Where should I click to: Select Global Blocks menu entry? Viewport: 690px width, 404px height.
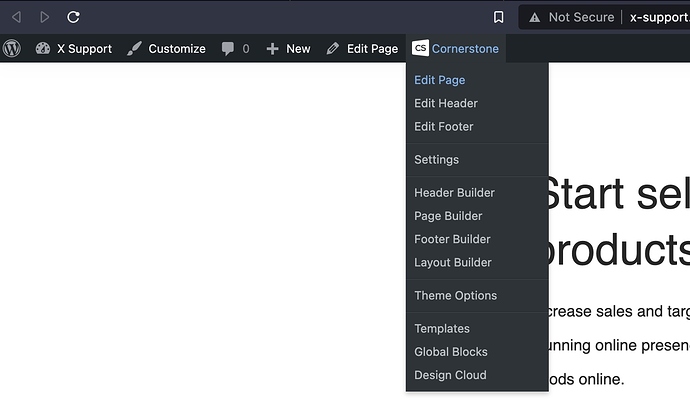click(451, 351)
